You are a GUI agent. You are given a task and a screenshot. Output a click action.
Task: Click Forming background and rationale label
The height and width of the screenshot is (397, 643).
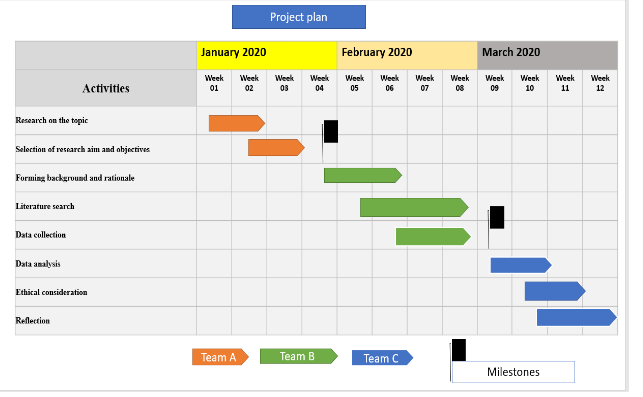[75, 178]
